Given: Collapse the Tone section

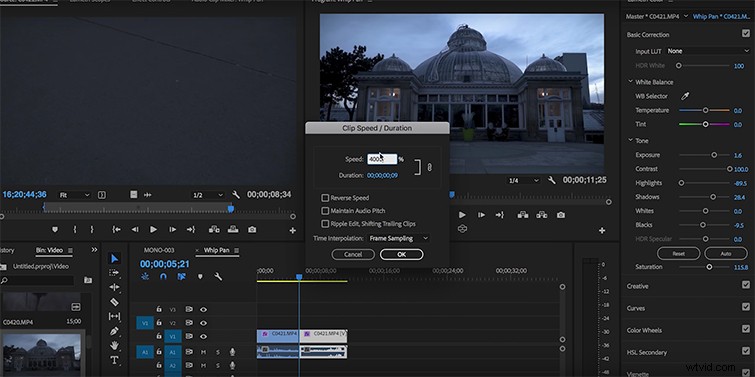Looking at the screenshot, I should click(630, 141).
